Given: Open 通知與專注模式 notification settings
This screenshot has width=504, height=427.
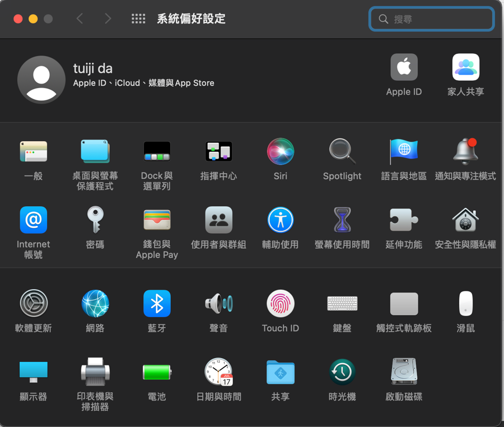Looking at the screenshot, I should [x=465, y=152].
